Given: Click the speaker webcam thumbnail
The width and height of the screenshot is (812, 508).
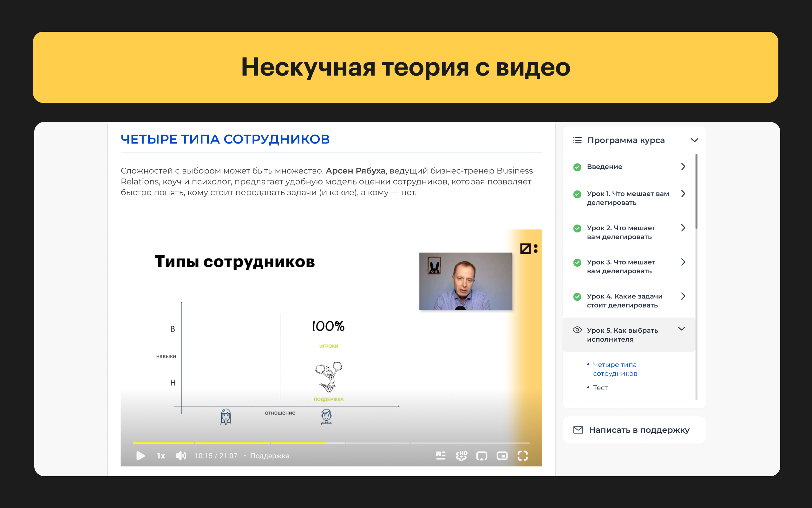Looking at the screenshot, I should pyautogui.click(x=465, y=281).
